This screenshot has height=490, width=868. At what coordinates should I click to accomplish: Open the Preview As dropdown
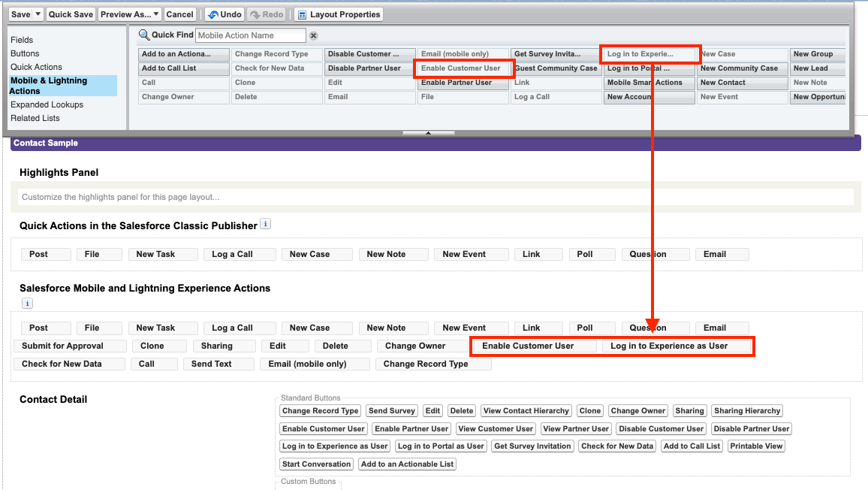click(130, 14)
